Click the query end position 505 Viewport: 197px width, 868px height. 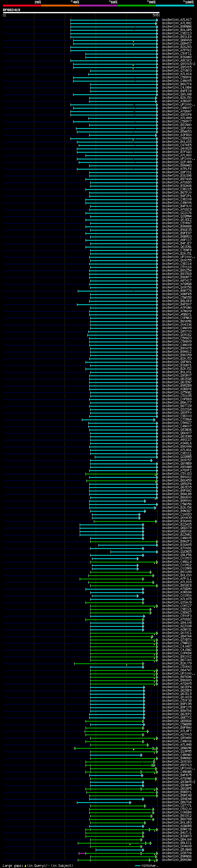point(155,15)
